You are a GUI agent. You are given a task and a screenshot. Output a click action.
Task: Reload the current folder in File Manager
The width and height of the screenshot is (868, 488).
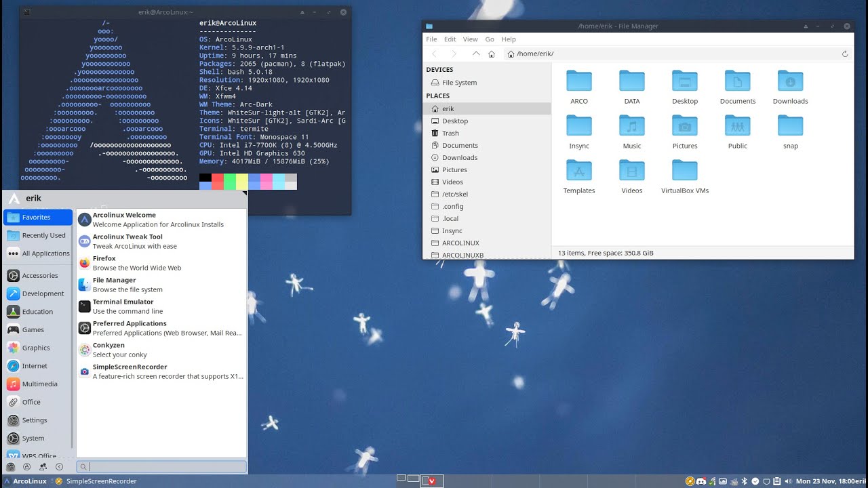[x=845, y=54]
